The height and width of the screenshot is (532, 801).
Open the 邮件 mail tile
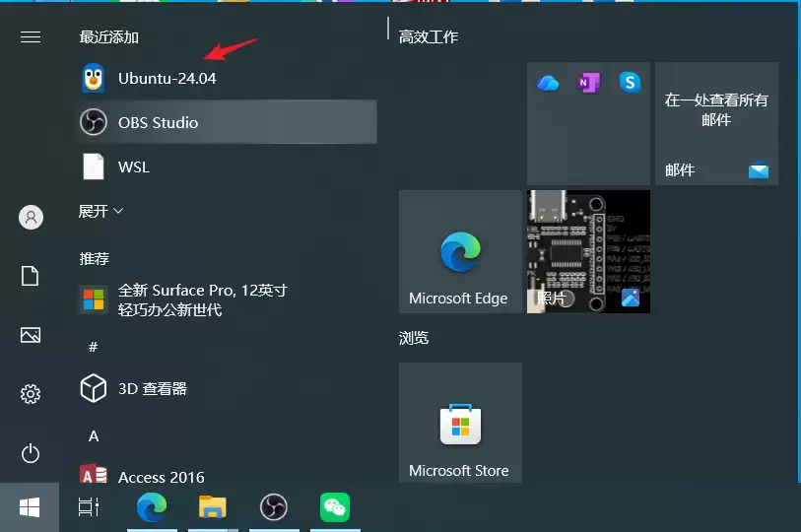(716, 124)
